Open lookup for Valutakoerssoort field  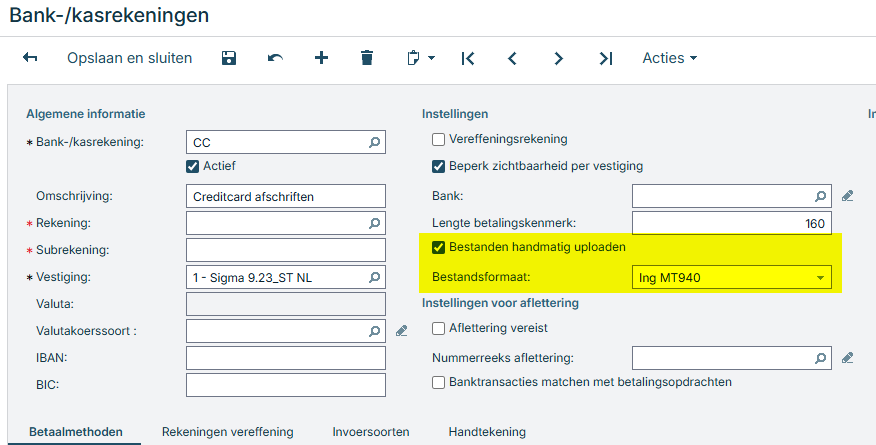(x=374, y=331)
